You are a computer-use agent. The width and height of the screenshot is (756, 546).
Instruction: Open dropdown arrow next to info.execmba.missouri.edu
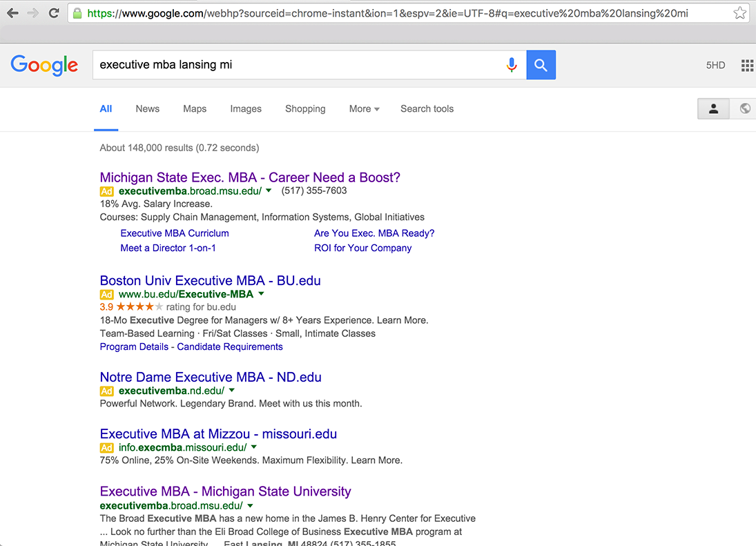254,447
